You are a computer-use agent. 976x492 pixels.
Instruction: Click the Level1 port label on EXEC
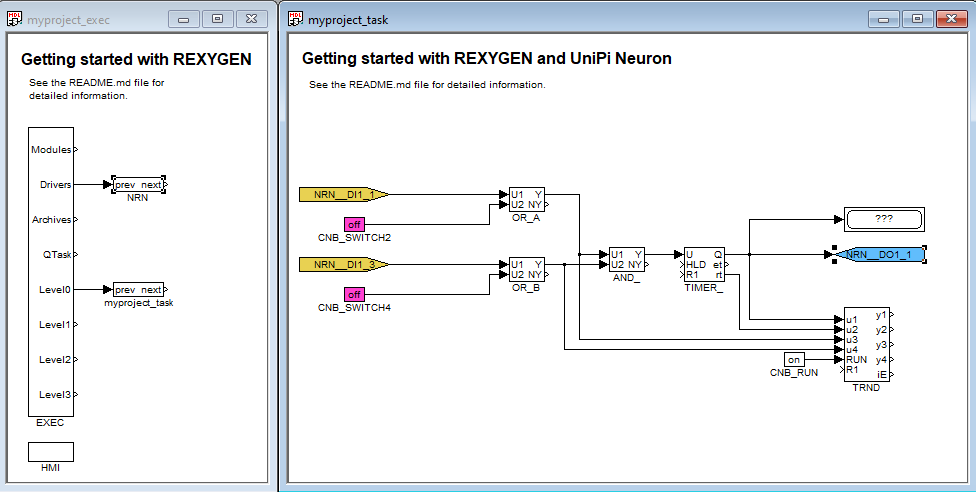pos(55,324)
